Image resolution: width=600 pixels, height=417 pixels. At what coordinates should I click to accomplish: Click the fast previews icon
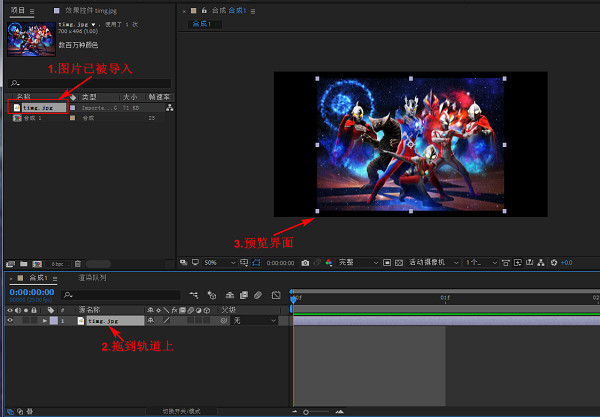point(518,263)
